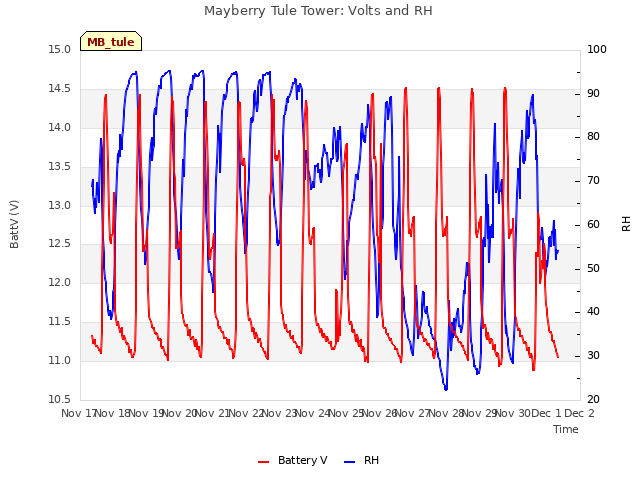
Task: Click the 11.5 left axis tick label
Action: coord(59,322)
